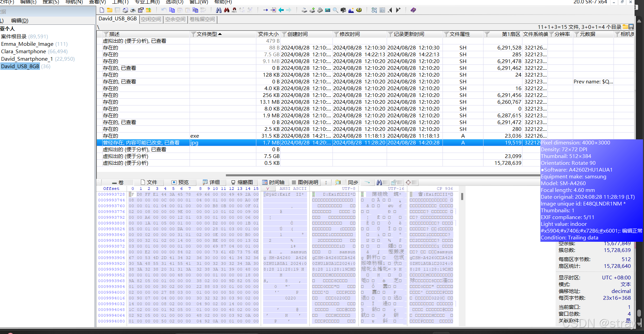Screen dimensions: 644x334
Task: Click the blue landscape picture icon
Action: 351,10
